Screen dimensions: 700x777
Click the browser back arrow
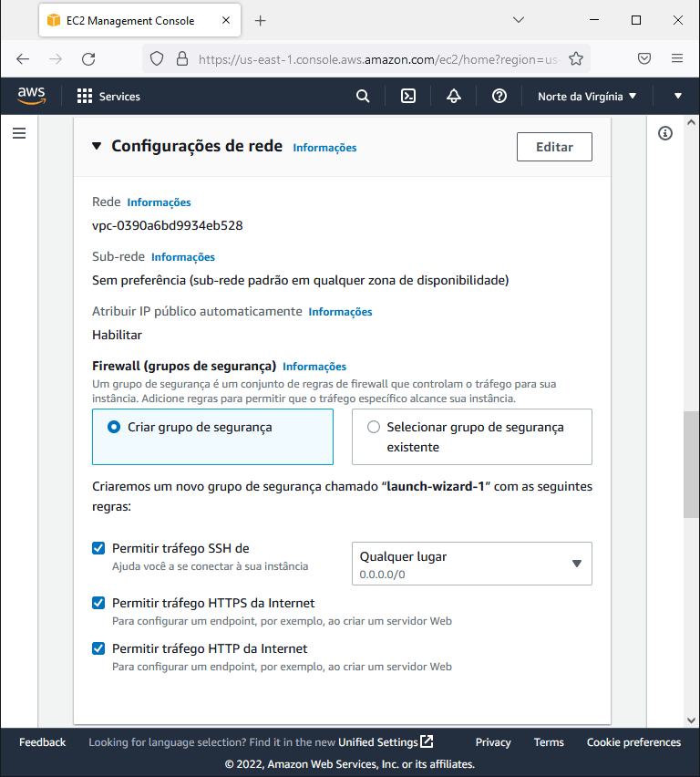point(23,59)
